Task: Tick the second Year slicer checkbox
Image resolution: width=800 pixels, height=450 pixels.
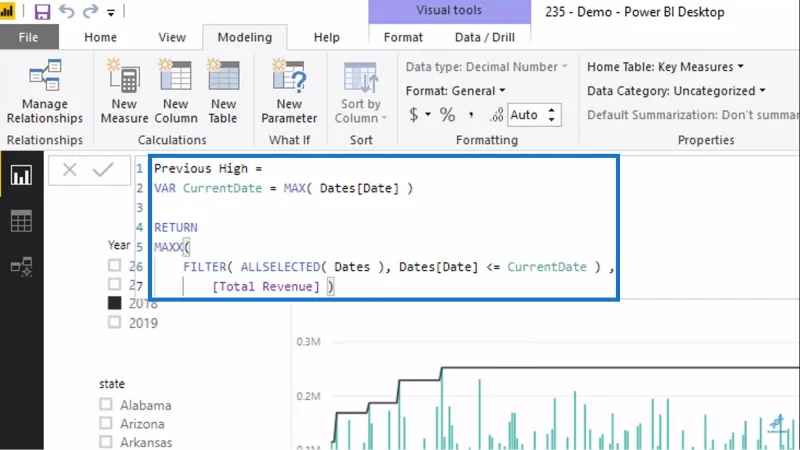Action: (x=114, y=284)
